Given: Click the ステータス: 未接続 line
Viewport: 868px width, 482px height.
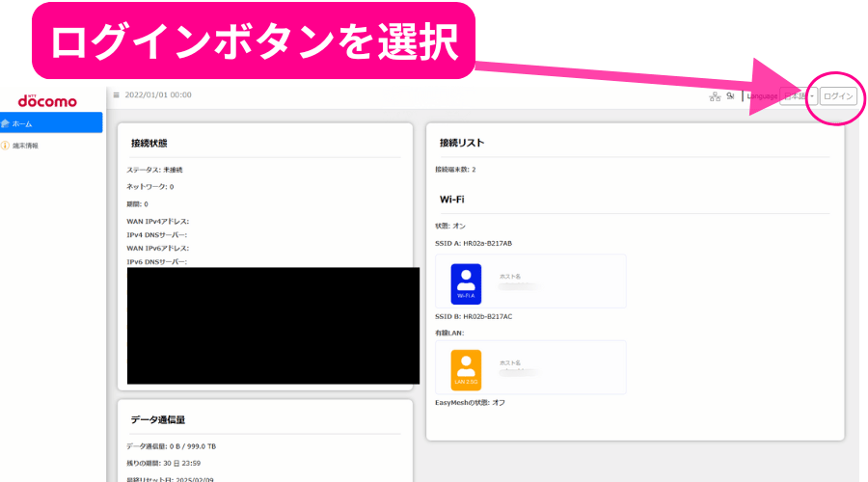Looking at the screenshot, I should point(154,170).
